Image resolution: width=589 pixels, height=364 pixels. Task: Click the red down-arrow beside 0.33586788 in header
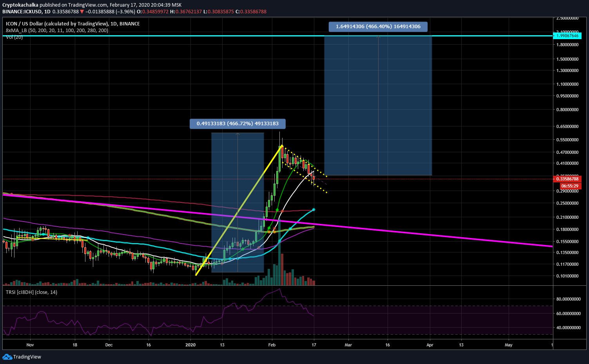(x=82, y=12)
